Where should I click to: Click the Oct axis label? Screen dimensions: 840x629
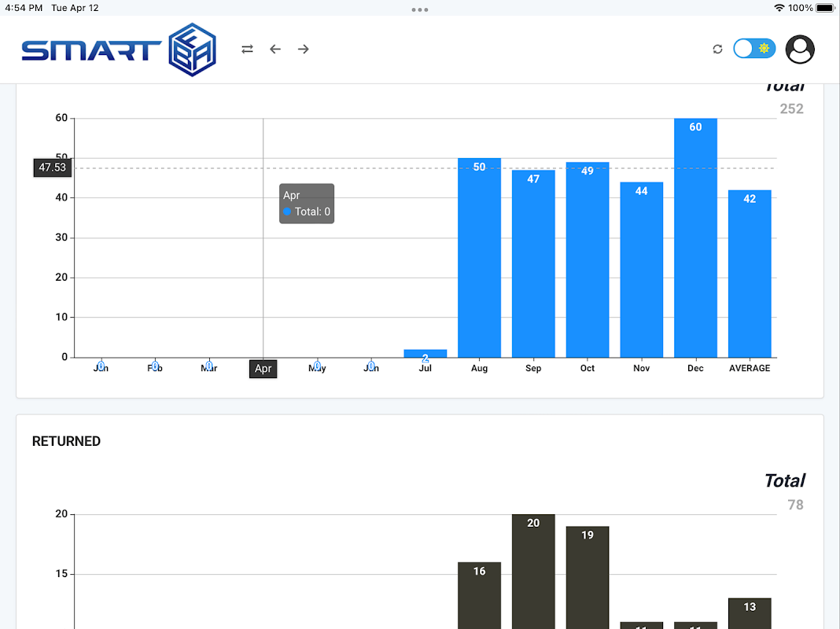click(x=588, y=368)
